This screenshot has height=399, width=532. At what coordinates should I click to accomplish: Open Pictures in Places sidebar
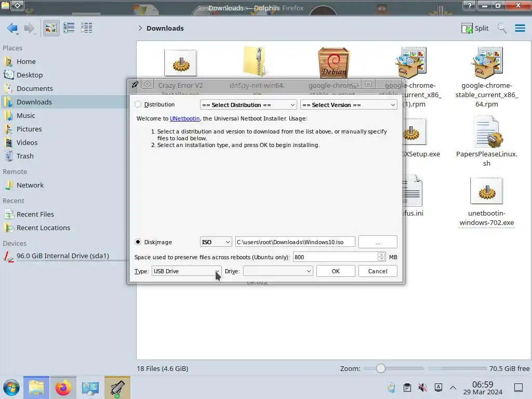(29, 129)
